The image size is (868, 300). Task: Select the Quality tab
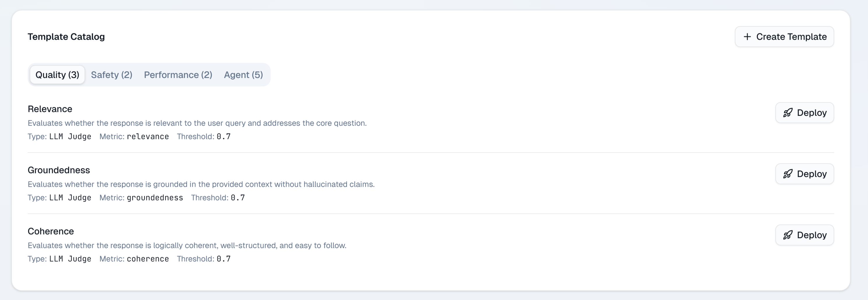tap(57, 75)
